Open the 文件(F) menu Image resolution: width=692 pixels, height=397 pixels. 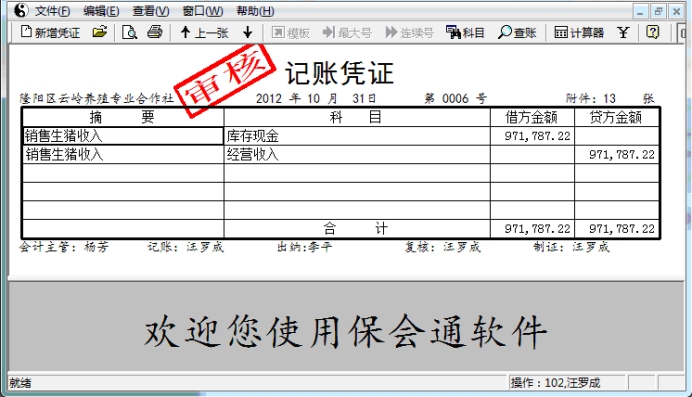53,11
